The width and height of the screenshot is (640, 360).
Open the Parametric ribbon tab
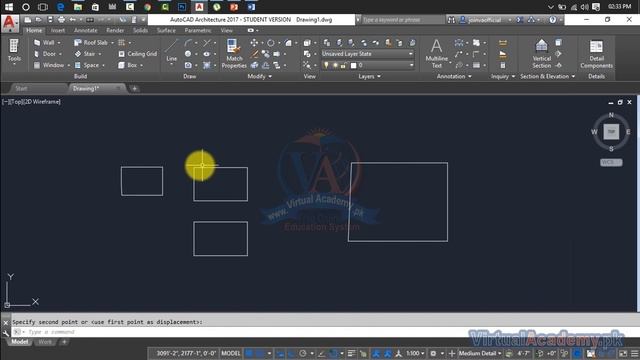(x=198, y=30)
